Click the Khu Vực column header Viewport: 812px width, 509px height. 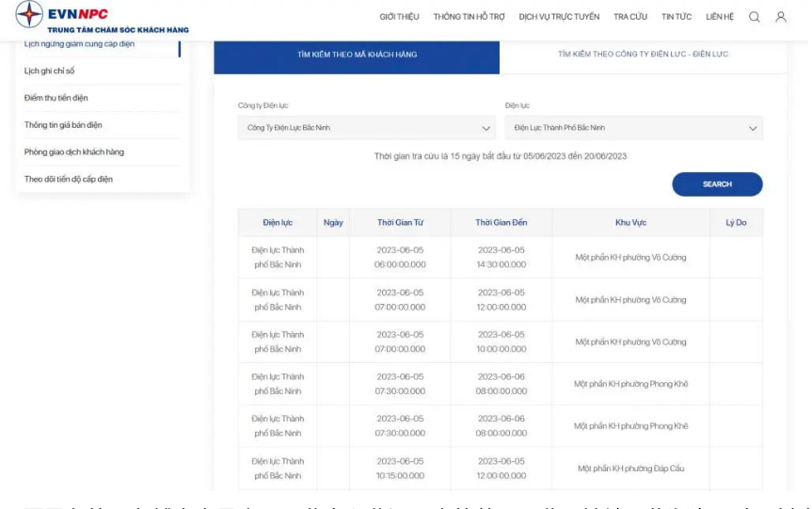630,223
